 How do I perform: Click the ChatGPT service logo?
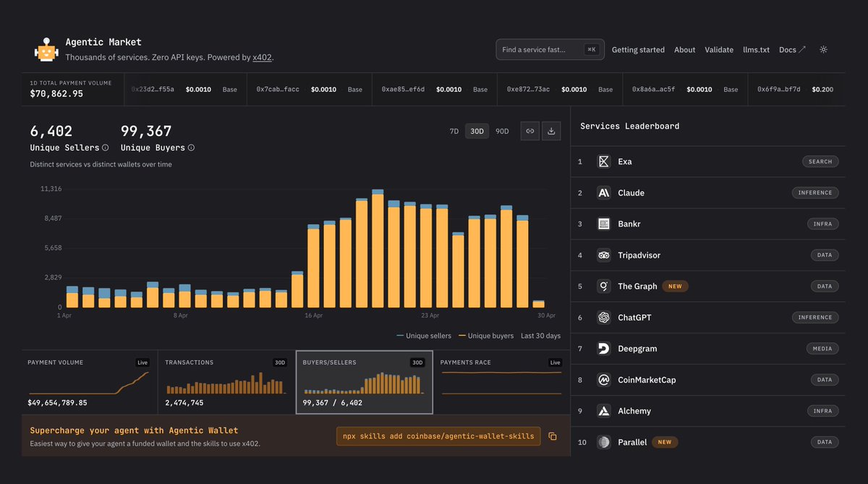[604, 317]
